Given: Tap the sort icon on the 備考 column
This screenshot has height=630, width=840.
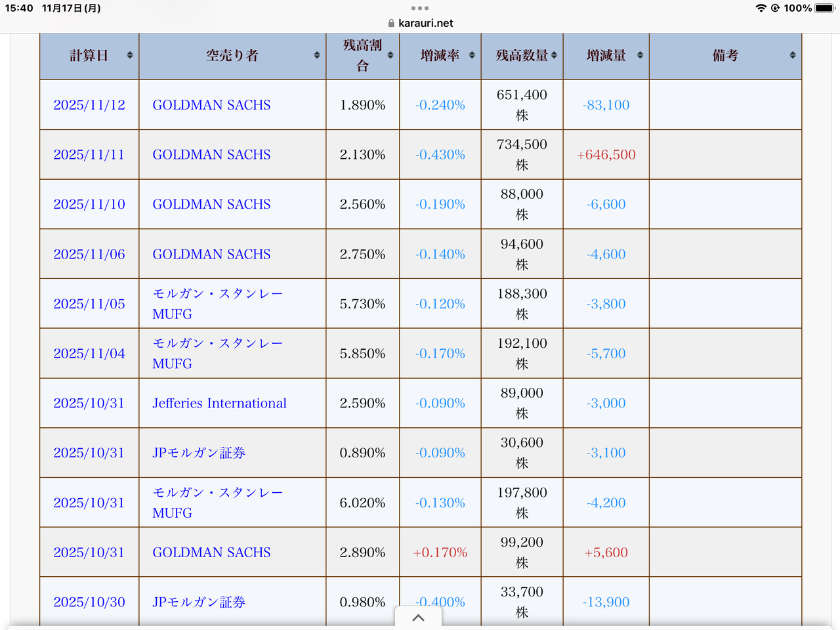Looking at the screenshot, I should [792, 56].
